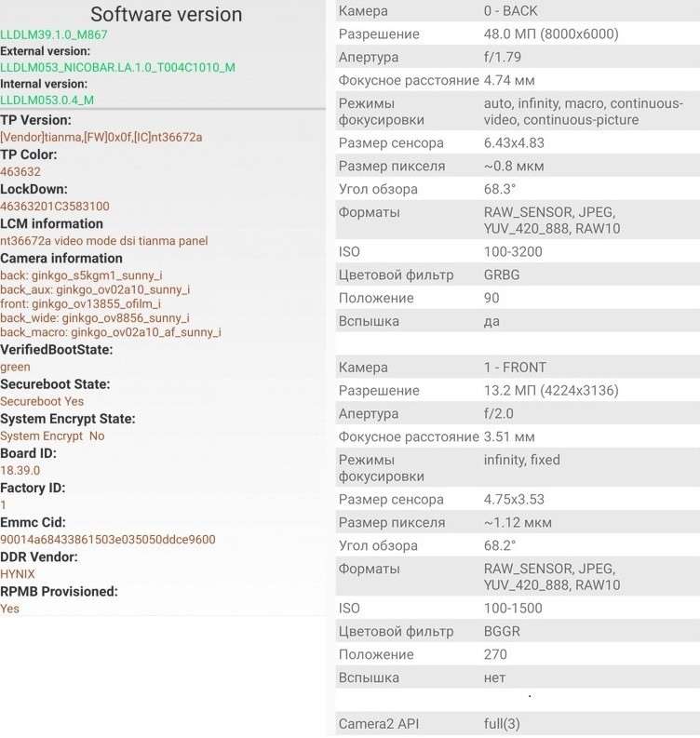Screen dimensions: 700x738
Task: Select the back_macro camera entry
Action: tap(110, 332)
